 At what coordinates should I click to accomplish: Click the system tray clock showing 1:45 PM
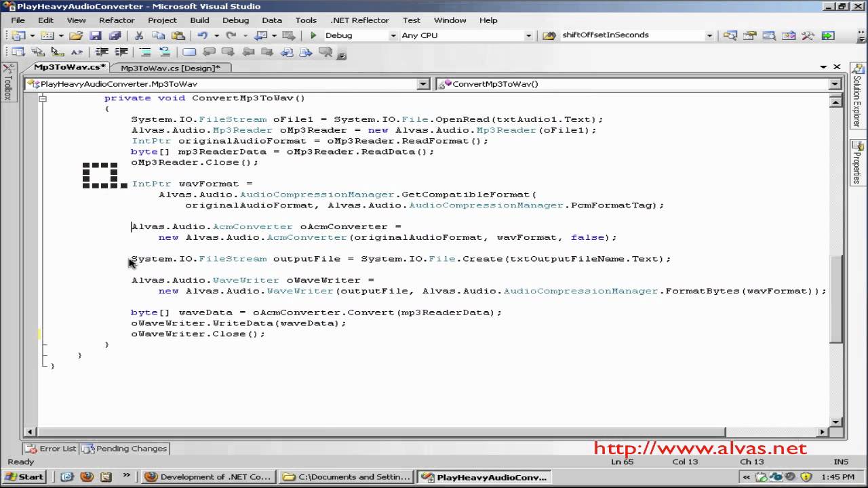pyautogui.click(x=837, y=476)
